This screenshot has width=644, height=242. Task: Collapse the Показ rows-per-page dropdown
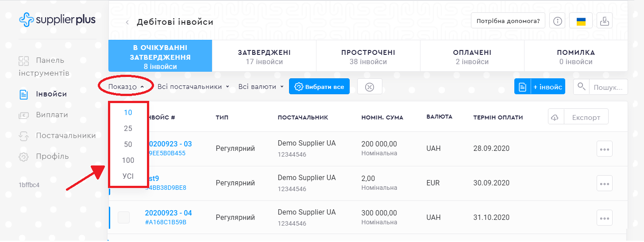[x=126, y=87]
